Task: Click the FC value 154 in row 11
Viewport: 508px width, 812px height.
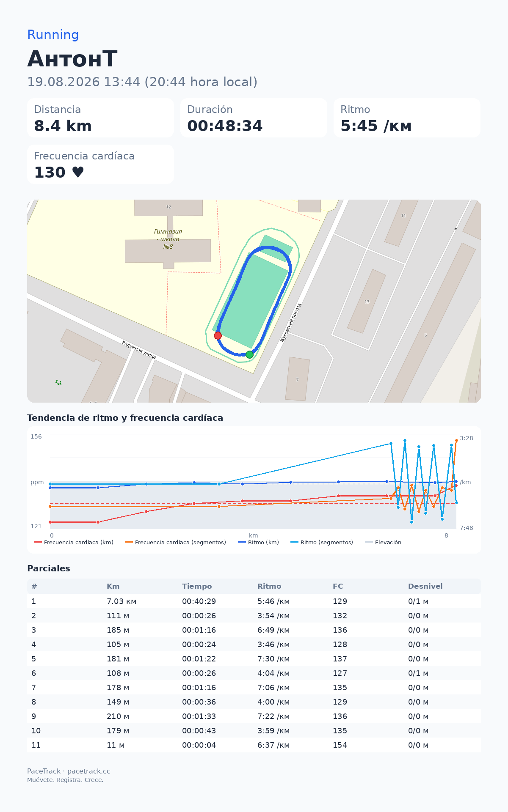Action: [340, 745]
